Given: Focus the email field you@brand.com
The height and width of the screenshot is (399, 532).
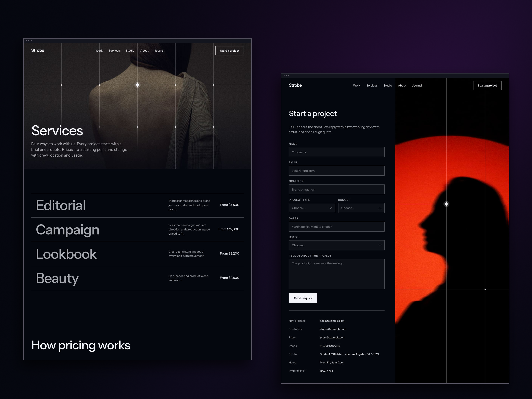Looking at the screenshot, I should (x=336, y=171).
